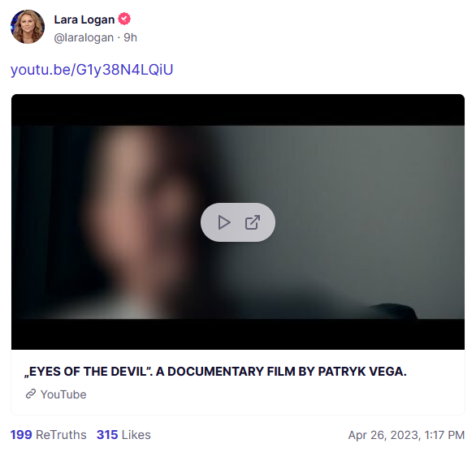Visit the @laralogan handle
The image size is (476, 452).
point(84,37)
